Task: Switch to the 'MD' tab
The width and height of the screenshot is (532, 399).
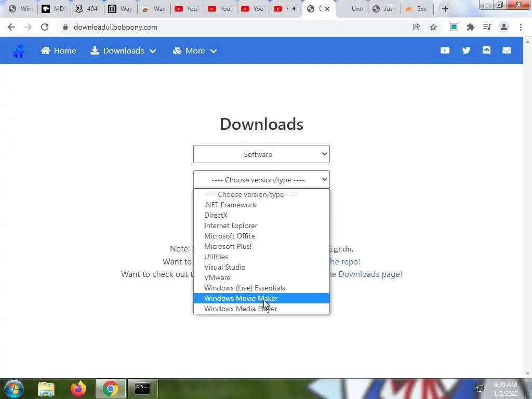Action: point(54,9)
